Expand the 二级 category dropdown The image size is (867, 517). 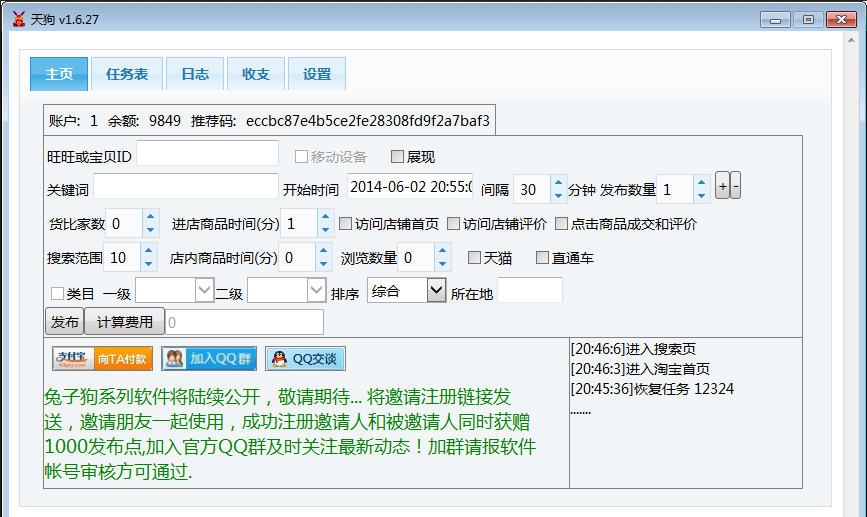tap(316, 290)
